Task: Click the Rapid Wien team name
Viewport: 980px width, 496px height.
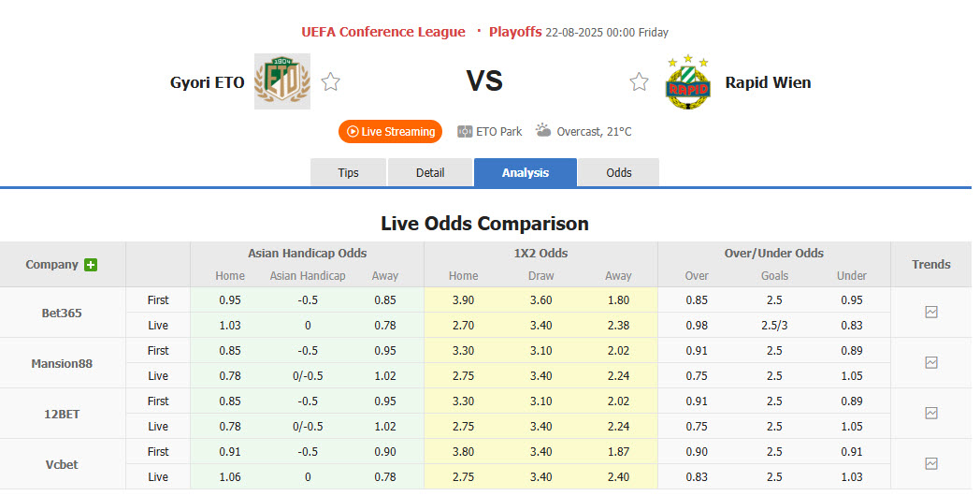Action: click(768, 82)
